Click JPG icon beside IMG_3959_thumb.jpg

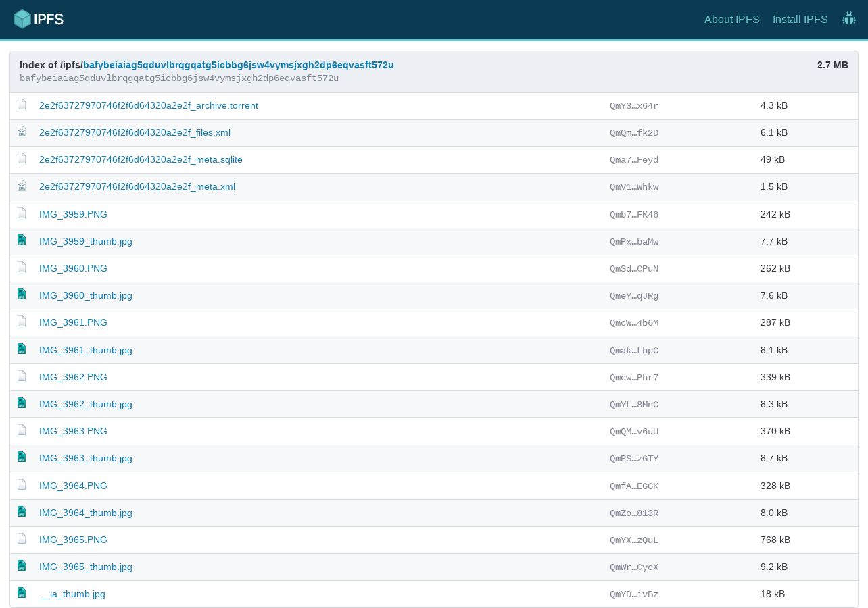click(22, 240)
